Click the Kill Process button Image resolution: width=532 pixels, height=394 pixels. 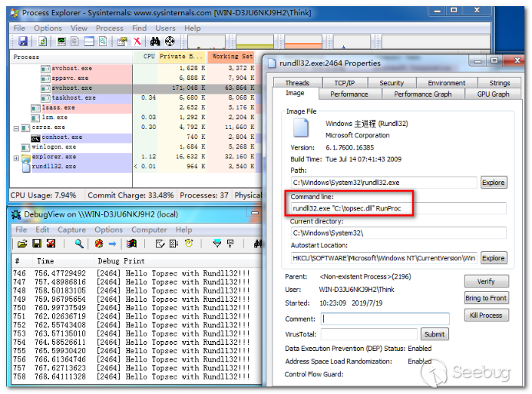coord(486,315)
